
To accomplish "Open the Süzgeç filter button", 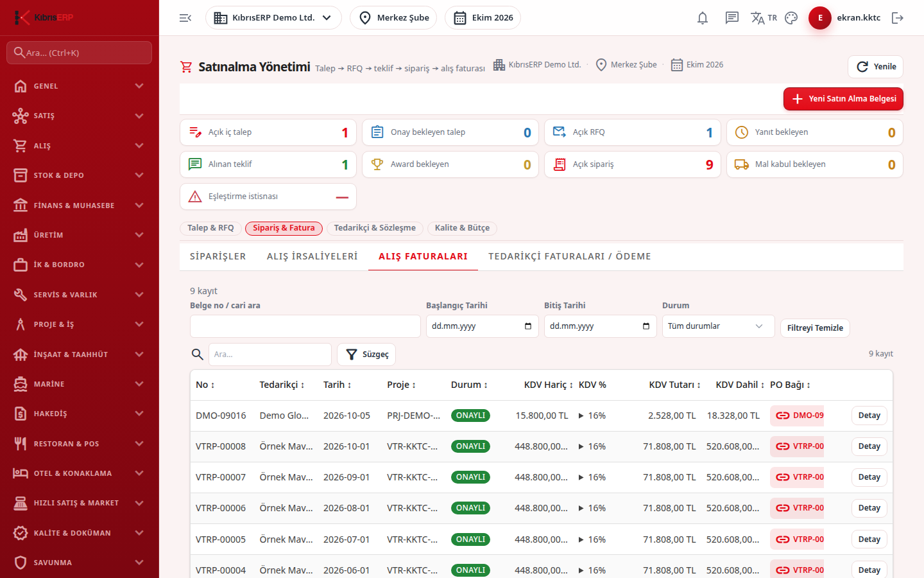I will (x=366, y=355).
